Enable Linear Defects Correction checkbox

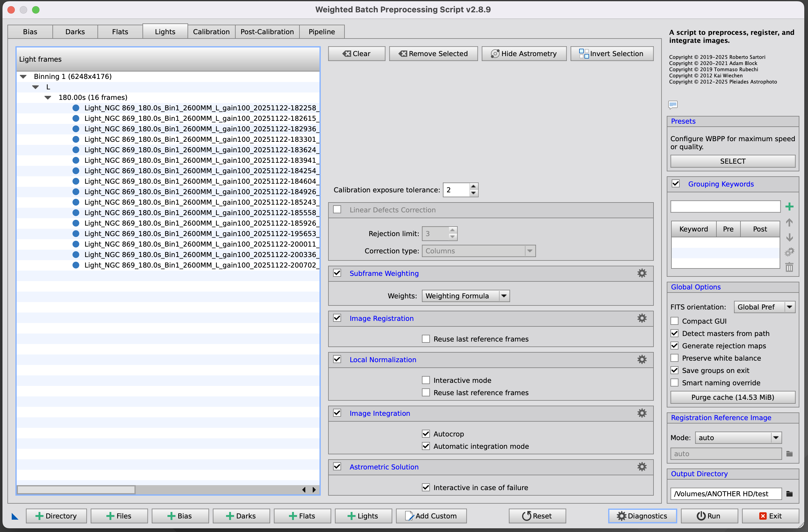click(337, 209)
